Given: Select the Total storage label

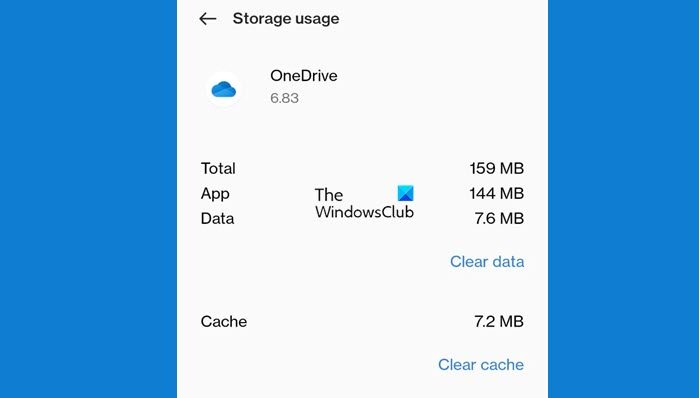Looking at the screenshot, I should click(x=218, y=169).
